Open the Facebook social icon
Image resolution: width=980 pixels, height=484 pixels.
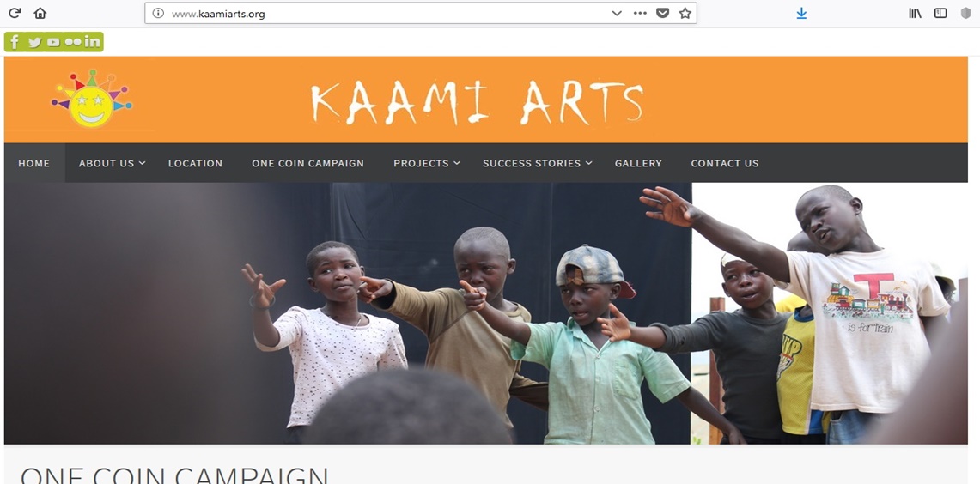click(x=15, y=42)
